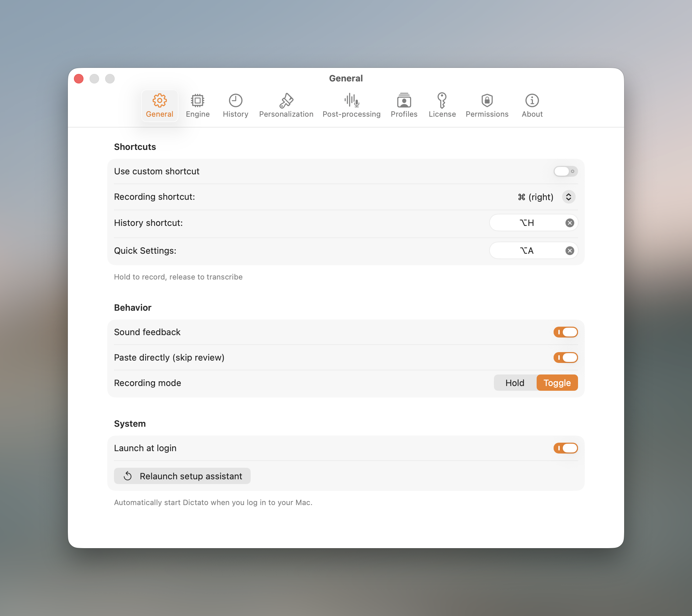The image size is (692, 616).
Task: Click the History shortcut recorder field
Action: click(534, 223)
